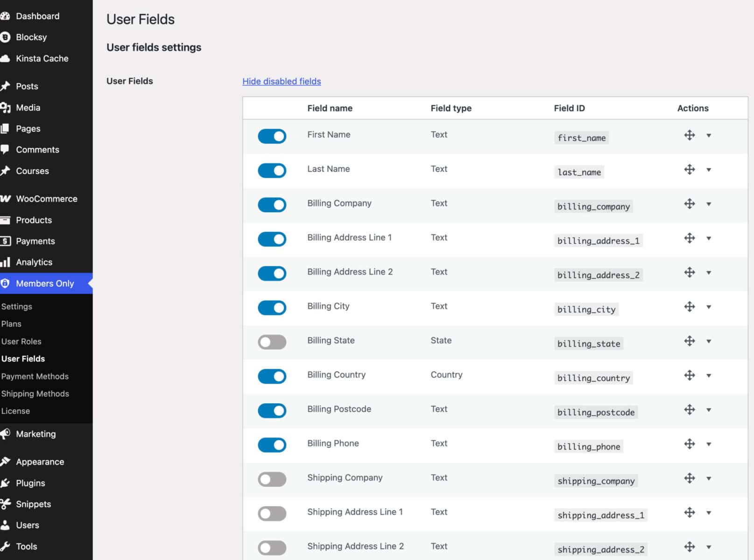This screenshot has width=754, height=560.
Task: Enable the Billing State field toggle
Action: pyautogui.click(x=272, y=342)
